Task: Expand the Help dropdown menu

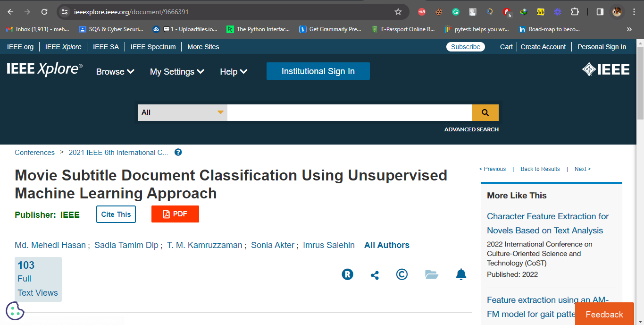Action: (234, 72)
